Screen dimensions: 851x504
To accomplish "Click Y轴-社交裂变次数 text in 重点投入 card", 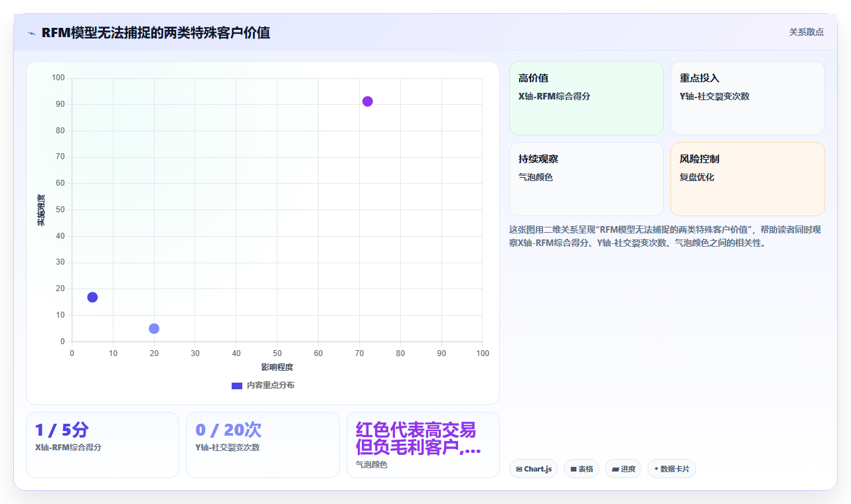I will coord(714,96).
